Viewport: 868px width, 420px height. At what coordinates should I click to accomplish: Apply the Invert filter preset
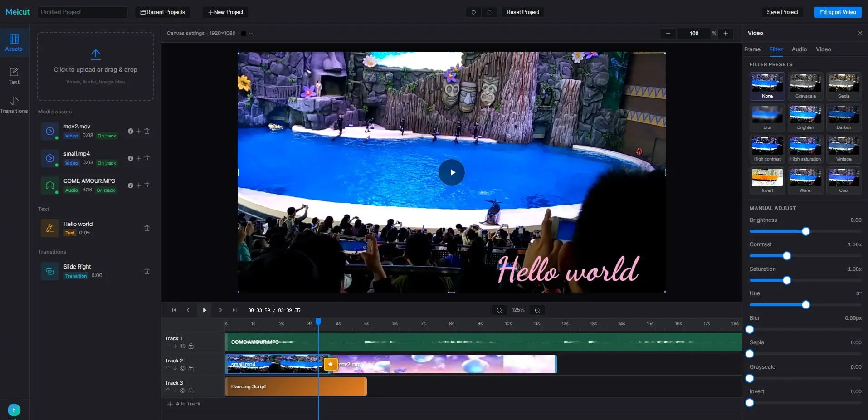point(767,181)
